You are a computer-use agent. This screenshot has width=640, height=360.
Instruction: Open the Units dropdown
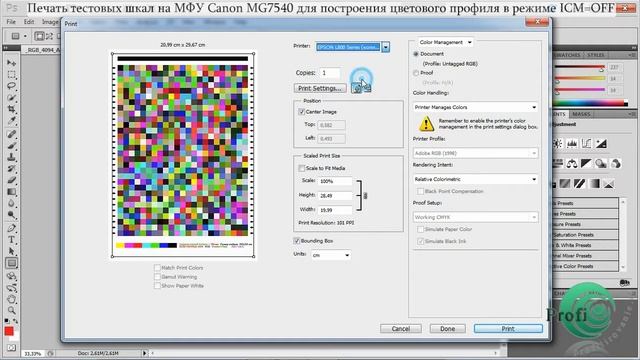pyautogui.click(x=331, y=255)
